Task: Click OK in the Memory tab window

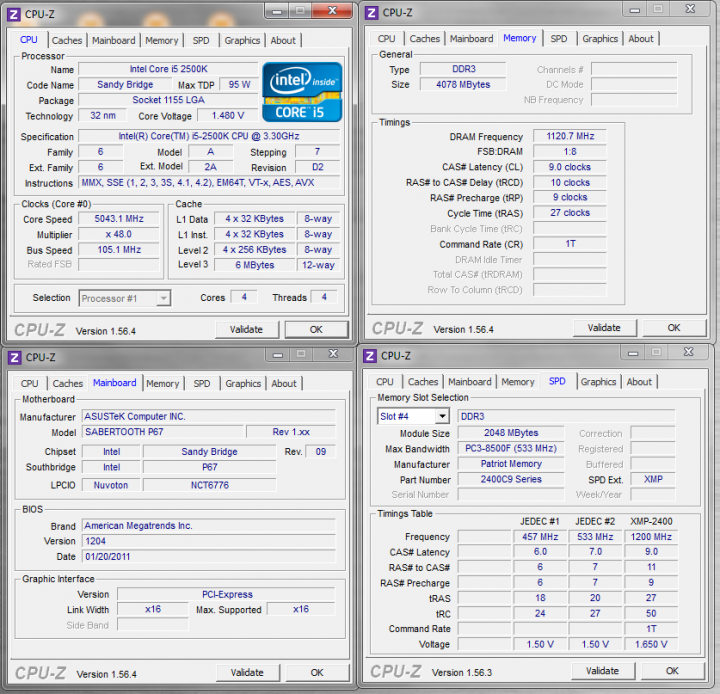Action: tap(674, 327)
